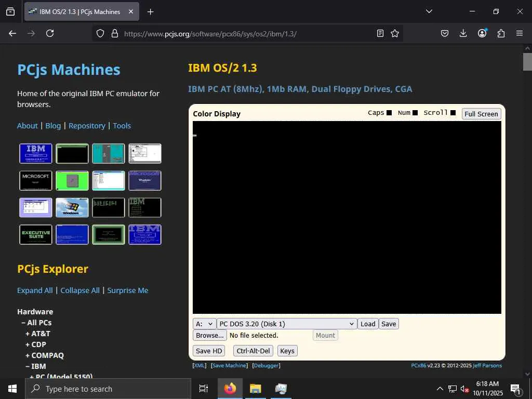This screenshot has height=399, width=532.
Task: Open the tracking protection shield
Action: [x=100, y=33]
